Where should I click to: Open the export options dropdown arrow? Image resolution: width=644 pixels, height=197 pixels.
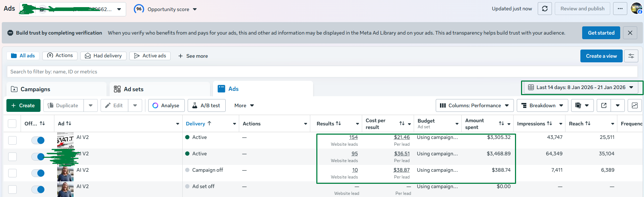coord(618,105)
